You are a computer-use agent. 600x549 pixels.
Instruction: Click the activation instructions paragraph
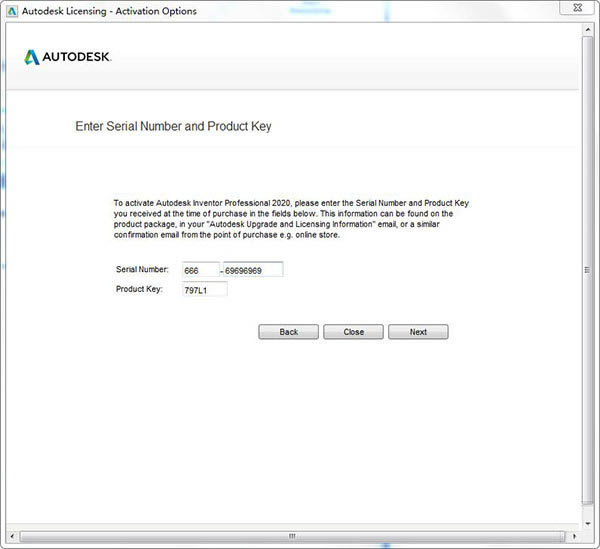(x=291, y=219)
